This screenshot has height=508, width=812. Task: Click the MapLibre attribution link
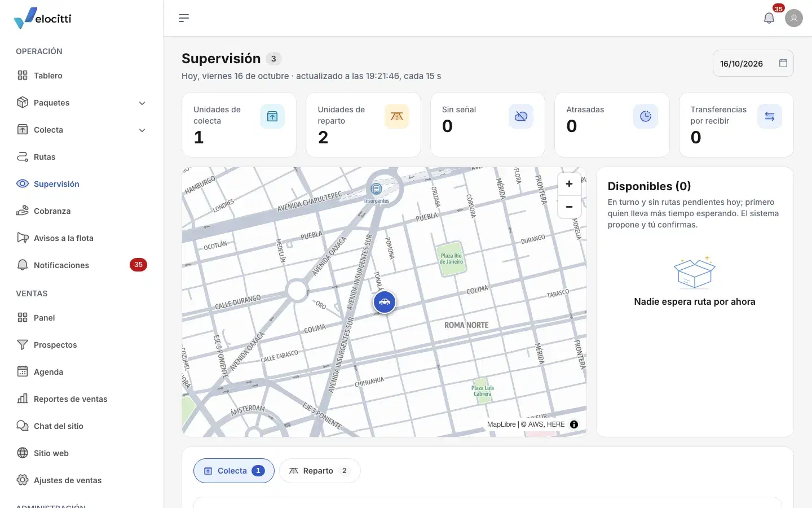pyautogui.click(x=501, y=424)
